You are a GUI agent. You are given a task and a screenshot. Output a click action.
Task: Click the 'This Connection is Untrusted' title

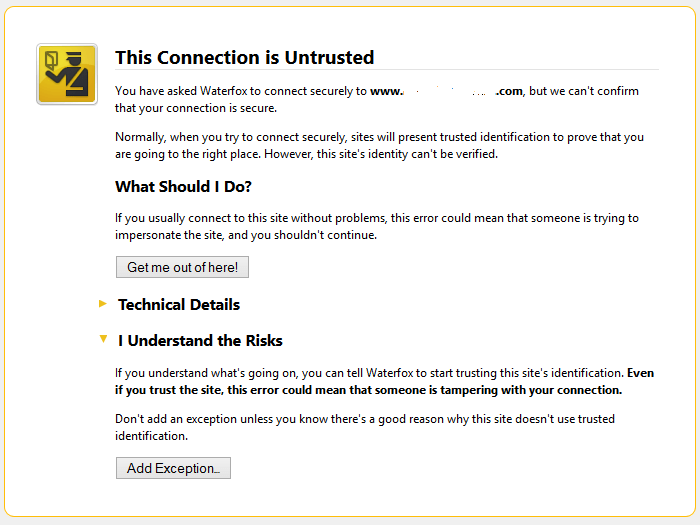pos(245,58)
